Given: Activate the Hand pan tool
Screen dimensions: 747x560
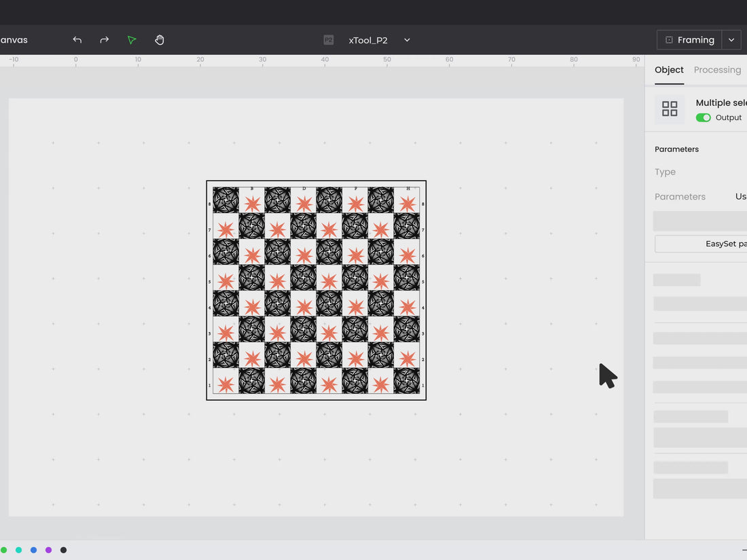Looking at the screenshot, I should tap(160, 40).
